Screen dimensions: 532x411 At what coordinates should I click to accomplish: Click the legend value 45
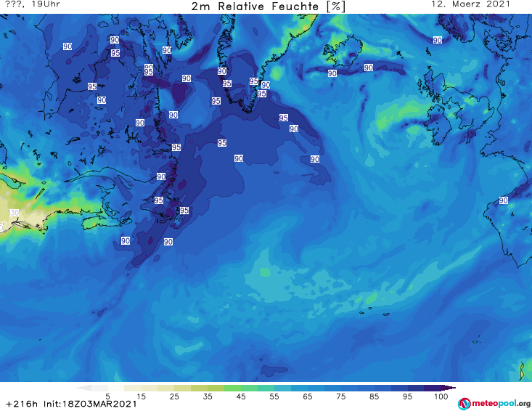(x=241, y=396)
